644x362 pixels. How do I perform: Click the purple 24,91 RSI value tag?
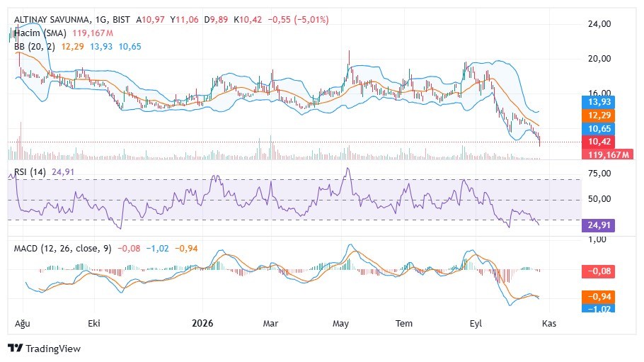point(598,225)
